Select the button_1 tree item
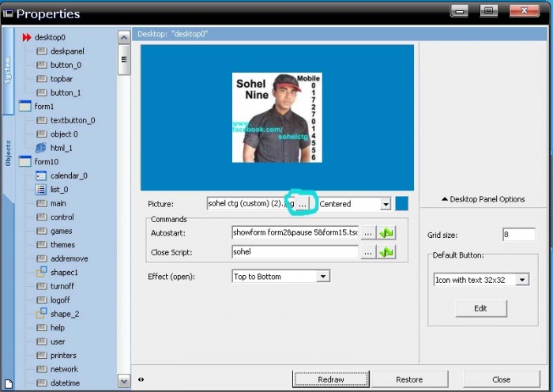The image size is (553, 392). point(66,92)
